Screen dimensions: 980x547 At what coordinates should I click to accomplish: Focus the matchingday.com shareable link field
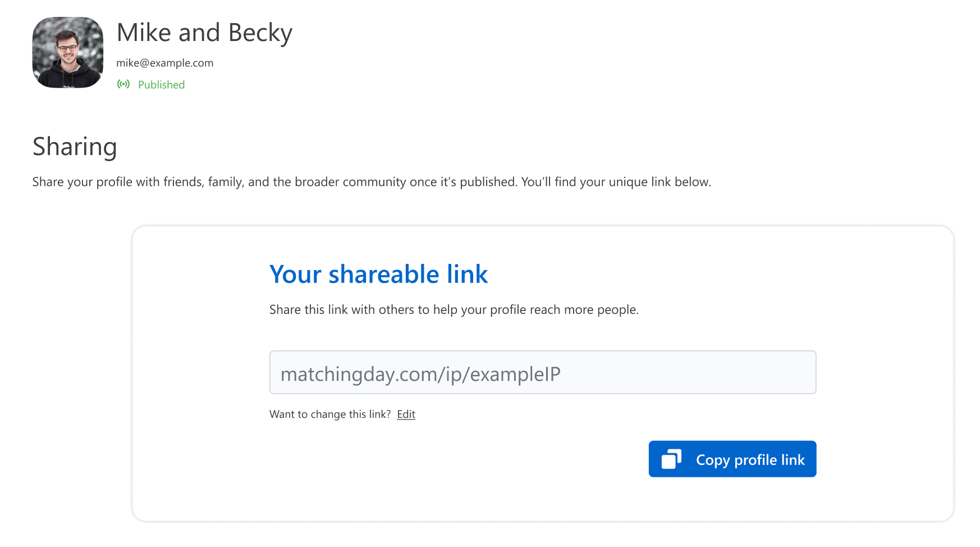coord(542,372)
